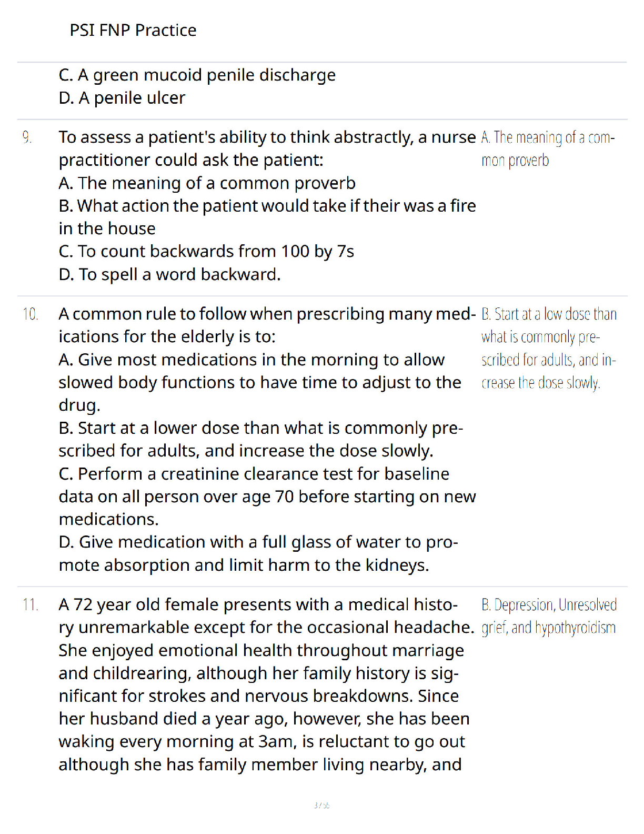Image resolution: width=644 pixels, height=834 pixels.
Task: Select option C creatinine clearance test baseline
Action: (267, 497)
